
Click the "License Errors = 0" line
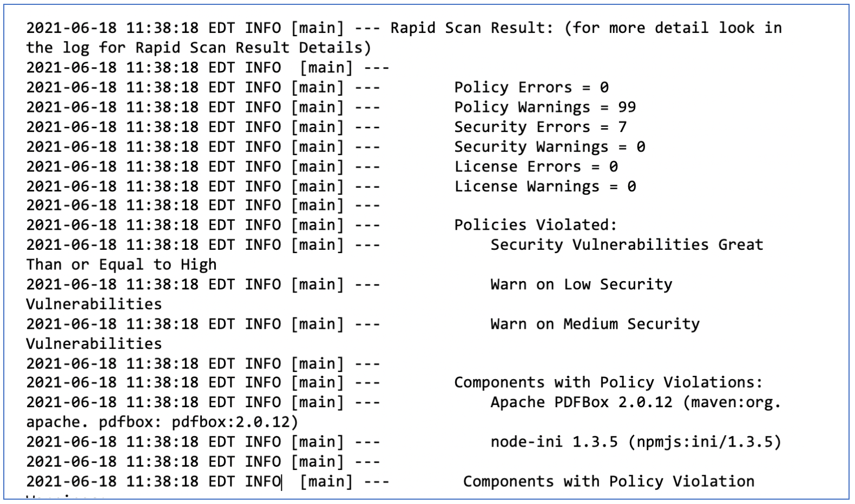(535, 167)
